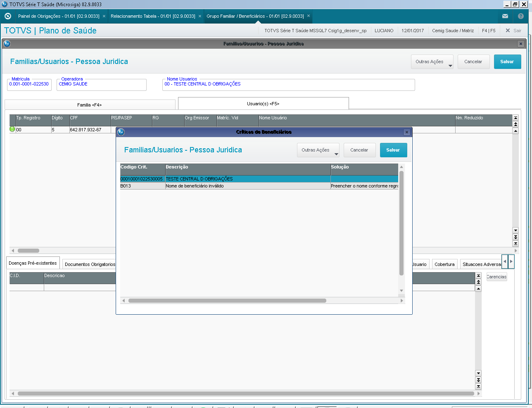
Task: Click the Carencias button
Action: (x=496, y=277)
